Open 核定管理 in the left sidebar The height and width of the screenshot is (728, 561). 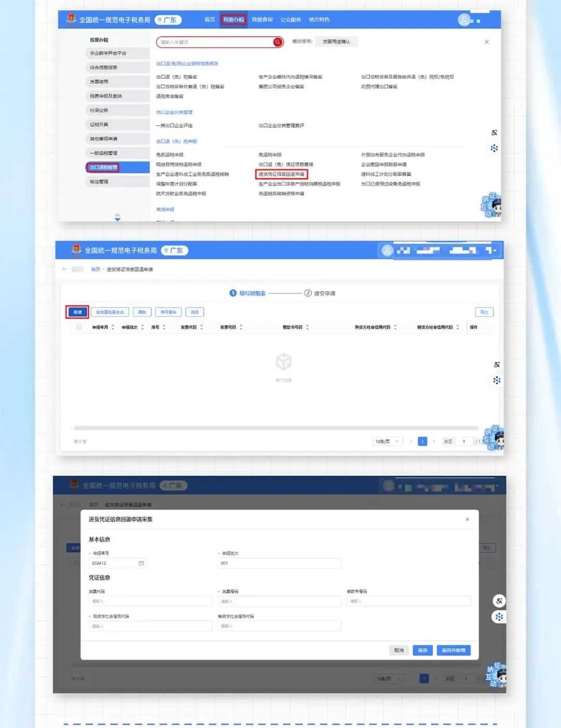[118, 182]
